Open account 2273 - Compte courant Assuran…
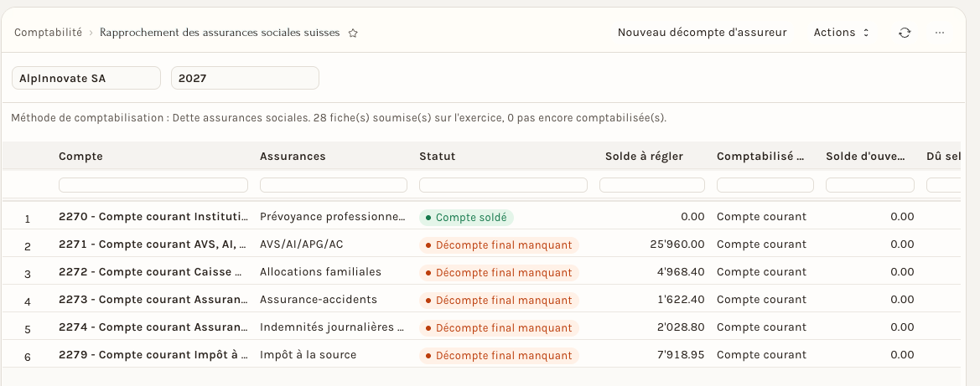The height and width of the screenshot is (386, 980). 153,300
